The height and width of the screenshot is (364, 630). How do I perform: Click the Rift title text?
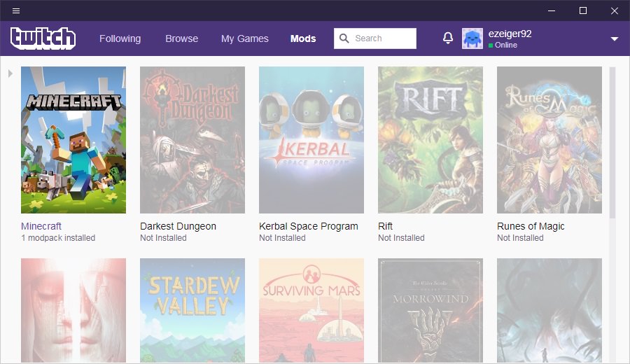pos(385,226)
